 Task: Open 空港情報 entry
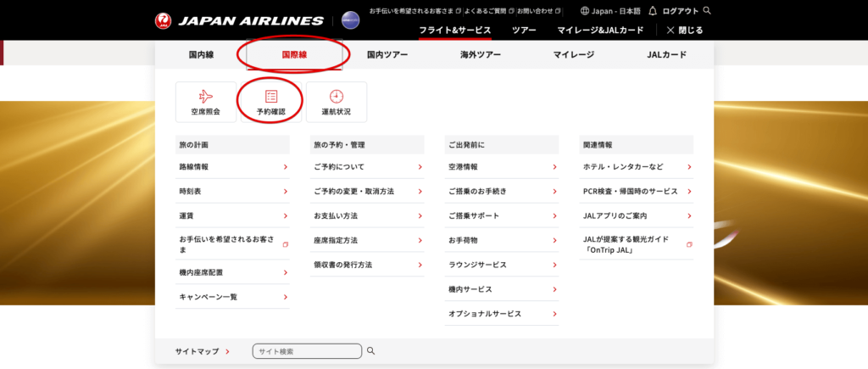502,166
